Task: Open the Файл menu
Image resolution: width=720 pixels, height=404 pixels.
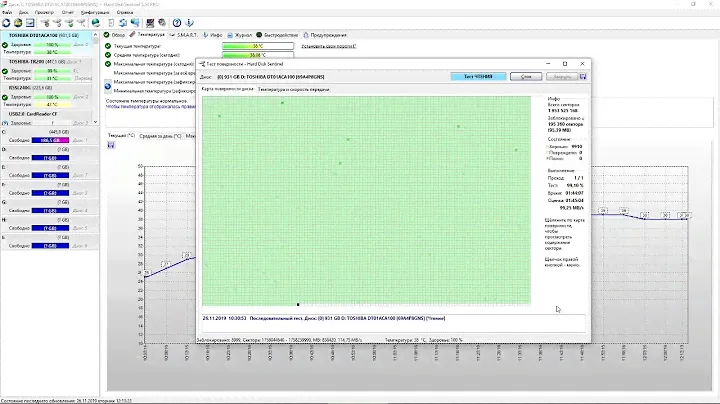Action: (9, 13)
